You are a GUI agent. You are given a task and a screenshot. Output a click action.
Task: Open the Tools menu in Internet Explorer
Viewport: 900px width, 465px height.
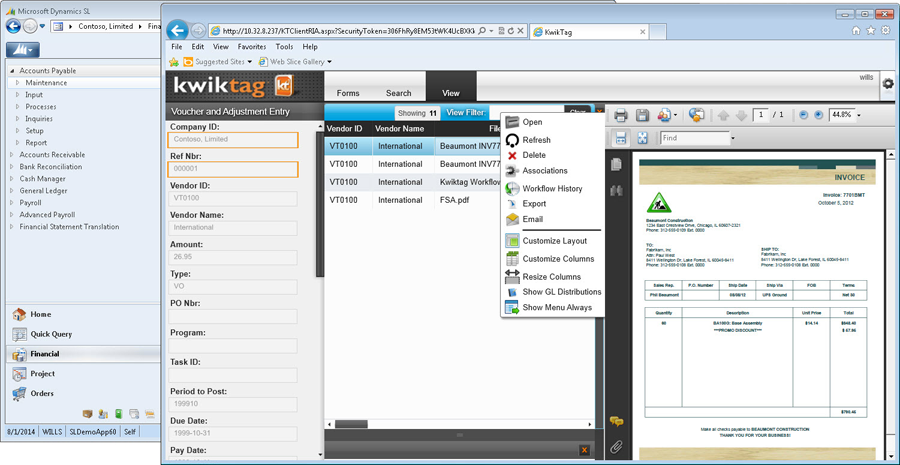[x=284, y=46]
